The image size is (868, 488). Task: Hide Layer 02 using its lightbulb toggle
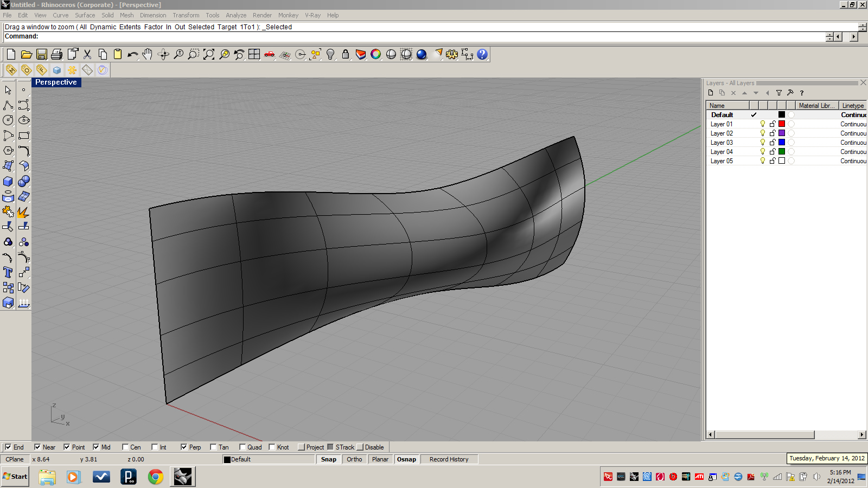762,133
